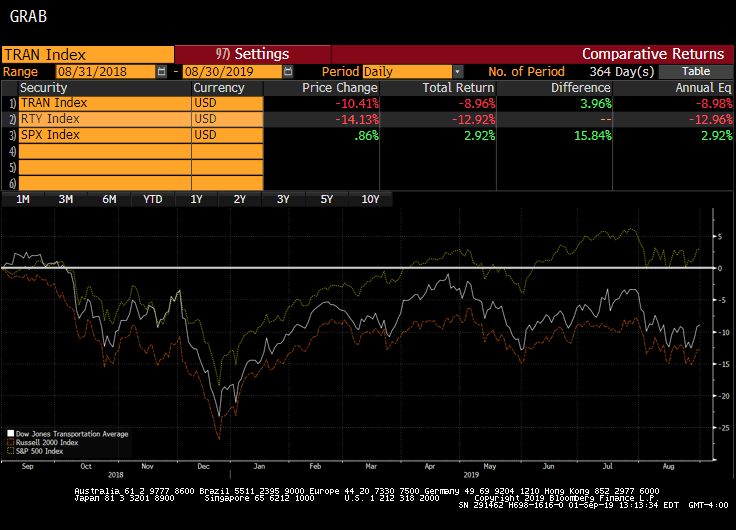Viewport: 736px width, 530px height.
Task: Click the -8.98% Annual Eq value
Action: point(713,104)
